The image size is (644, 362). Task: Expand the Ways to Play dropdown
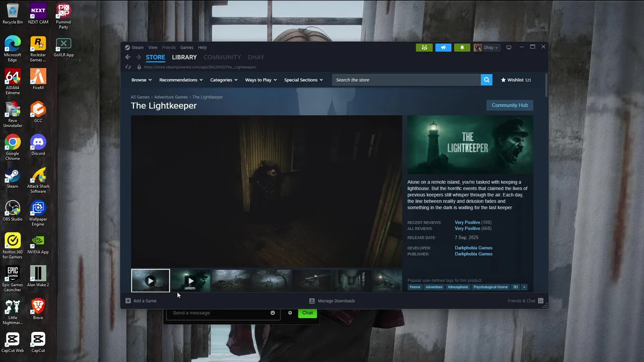point(261,80)
